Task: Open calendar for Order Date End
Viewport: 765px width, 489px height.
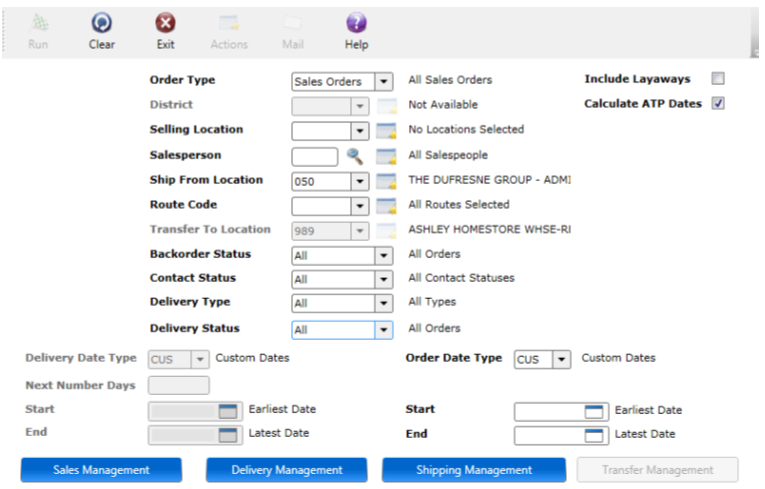Action: point(594,435)
